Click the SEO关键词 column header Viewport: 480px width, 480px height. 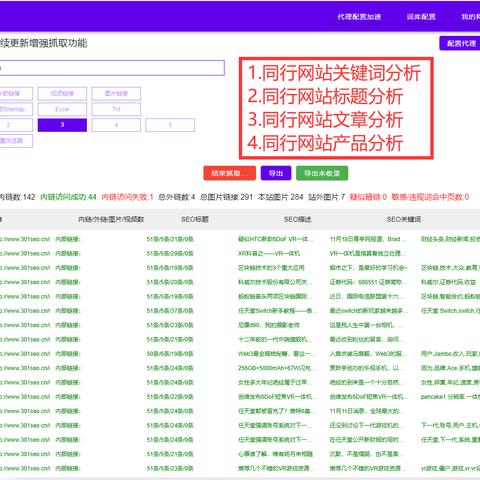(x=404, y=219)
